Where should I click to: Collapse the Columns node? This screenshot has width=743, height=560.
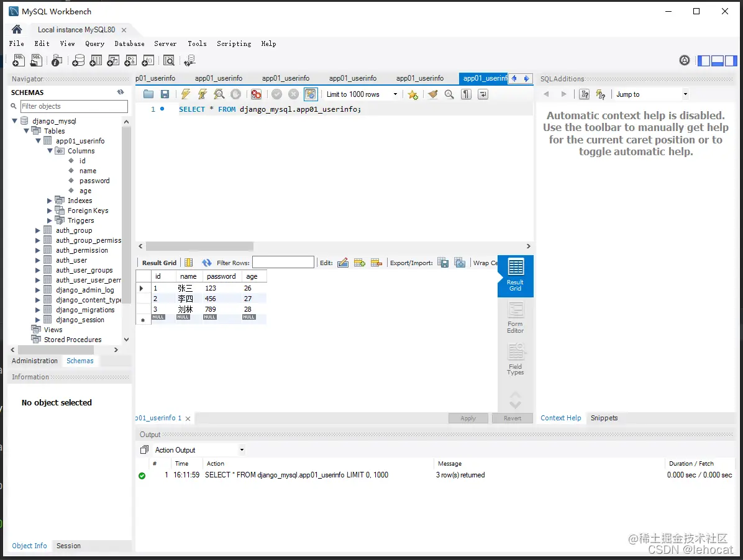50,150
